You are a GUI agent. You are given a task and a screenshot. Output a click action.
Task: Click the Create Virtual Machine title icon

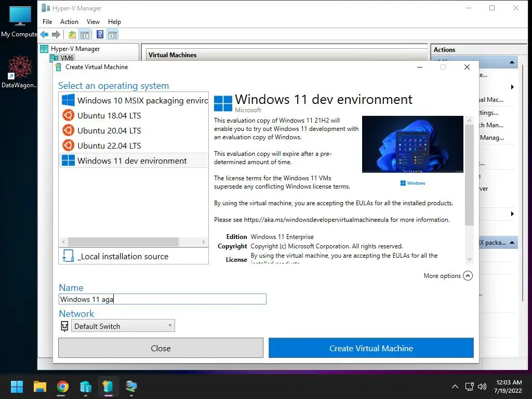coord(58,67)
